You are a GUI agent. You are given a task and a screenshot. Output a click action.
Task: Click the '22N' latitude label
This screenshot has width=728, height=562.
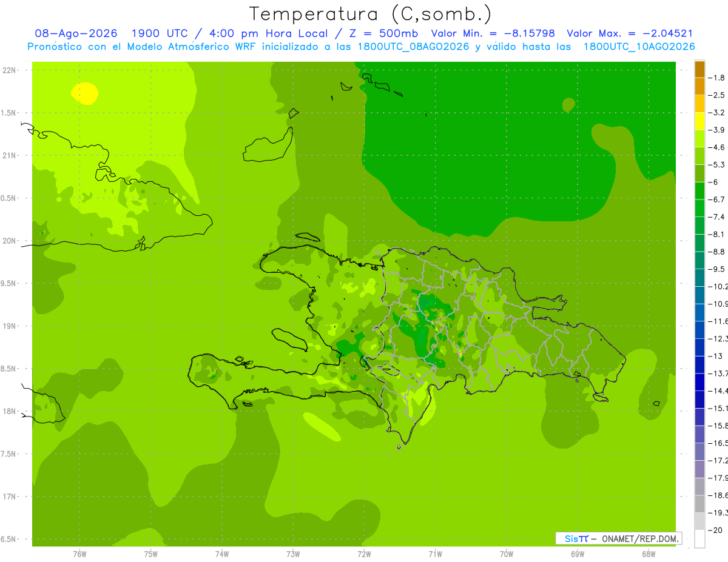click(9, 70)
